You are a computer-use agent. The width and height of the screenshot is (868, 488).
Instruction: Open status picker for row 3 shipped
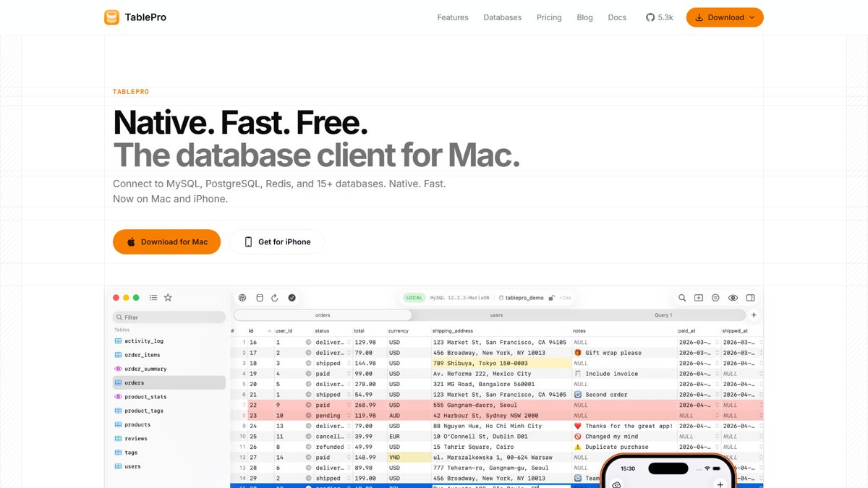coord(349,363)
